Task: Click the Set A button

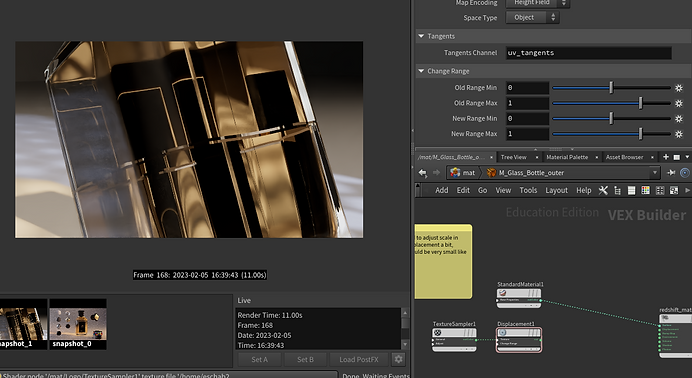Action: (x=260, y=359)
